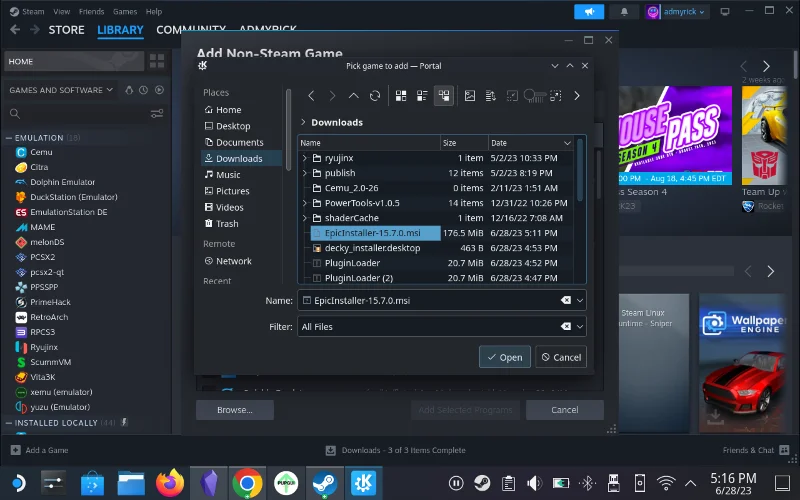The image size is (800, 500).
Task: Reload the Downloads folder listing
Action: [374, 95]
